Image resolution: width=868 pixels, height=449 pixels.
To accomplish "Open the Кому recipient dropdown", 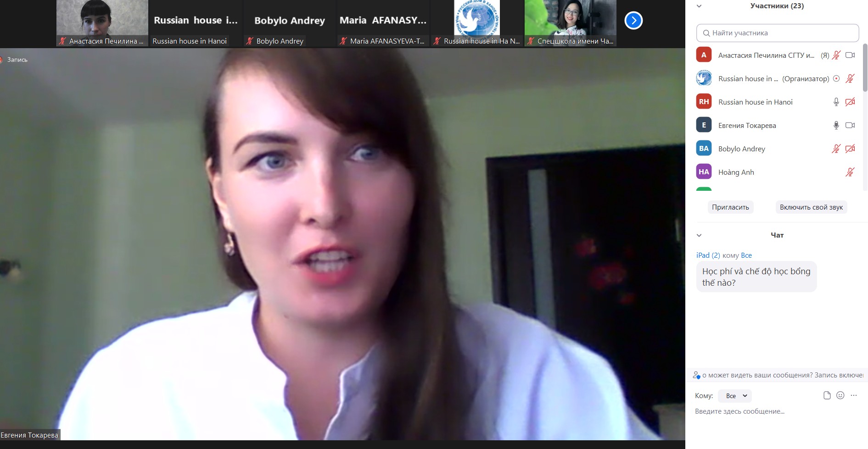I will [735, 396].
